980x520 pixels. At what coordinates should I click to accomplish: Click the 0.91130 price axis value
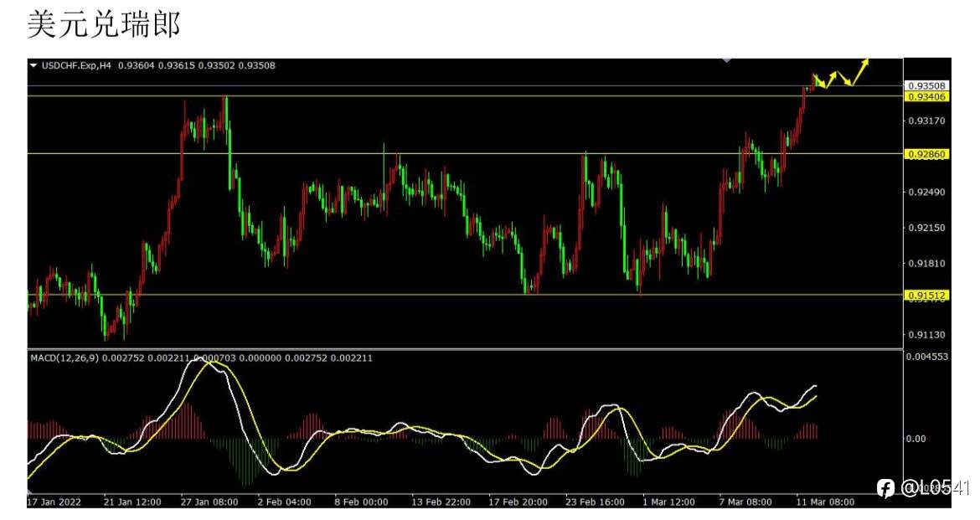[x=926, y=334]
